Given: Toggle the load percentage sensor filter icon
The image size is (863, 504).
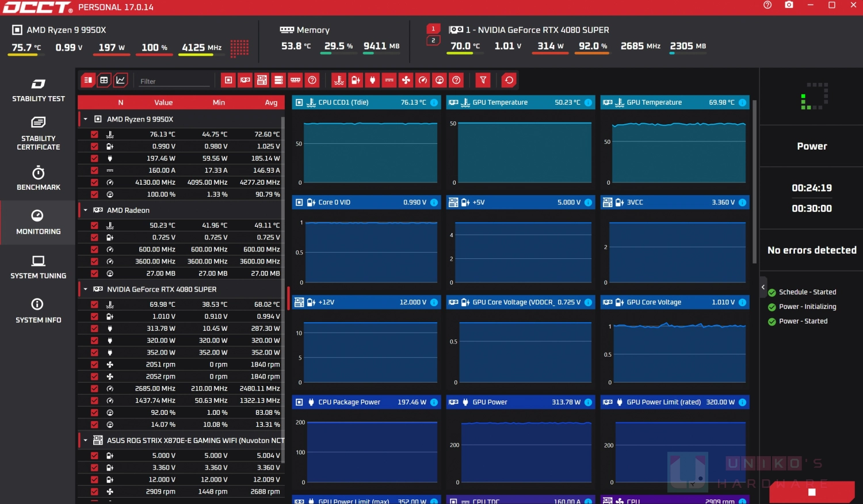Looking at the screenshot, I should coord(440,80).
